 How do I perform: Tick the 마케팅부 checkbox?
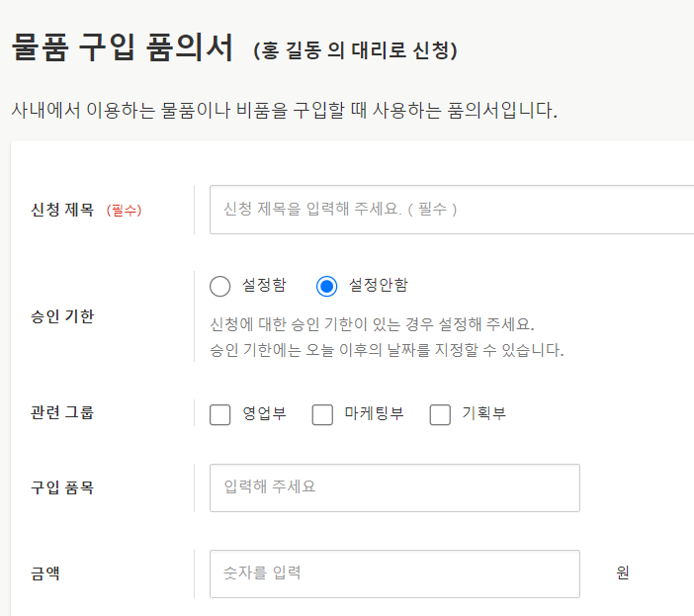point(322,414)
